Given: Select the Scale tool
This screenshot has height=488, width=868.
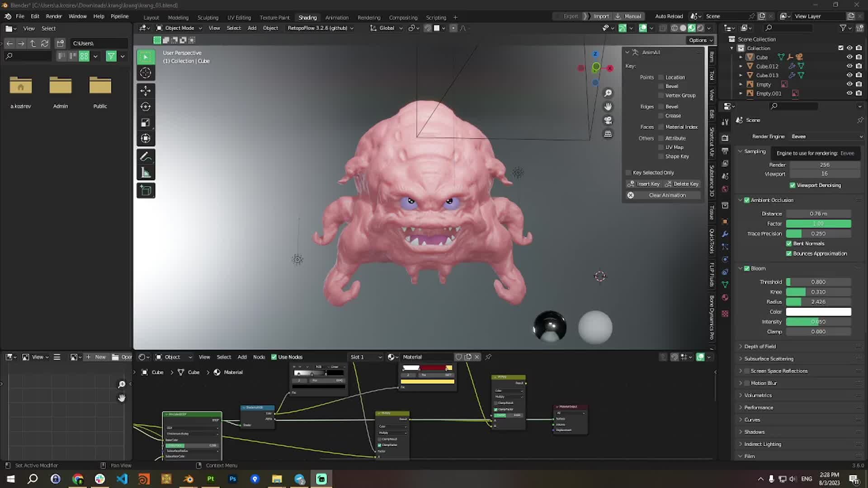Looking at the screenshot, I should click(146, 122).
